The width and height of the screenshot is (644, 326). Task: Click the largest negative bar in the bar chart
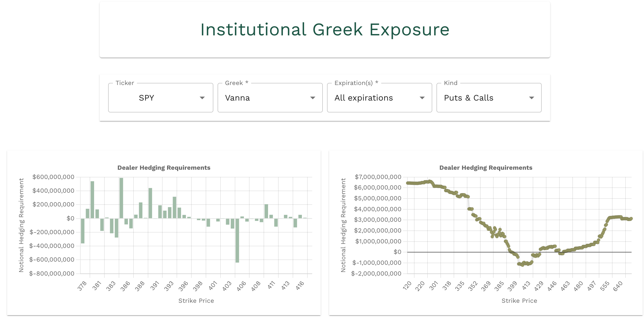coord(237,240)
